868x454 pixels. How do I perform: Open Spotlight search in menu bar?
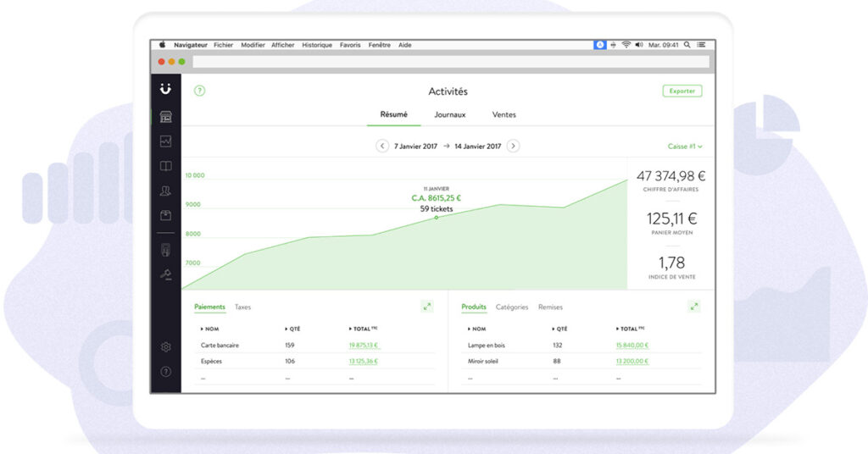coord(687,45)
